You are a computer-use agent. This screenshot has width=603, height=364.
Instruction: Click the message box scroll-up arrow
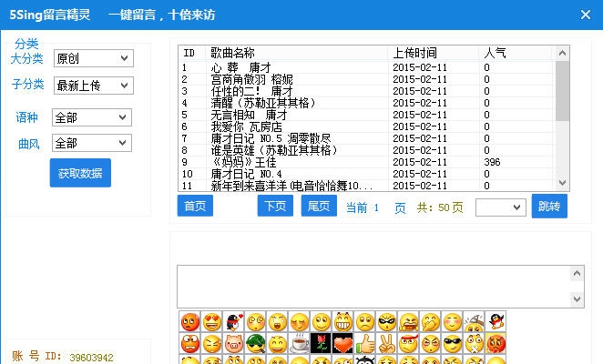tap(577, 274)
